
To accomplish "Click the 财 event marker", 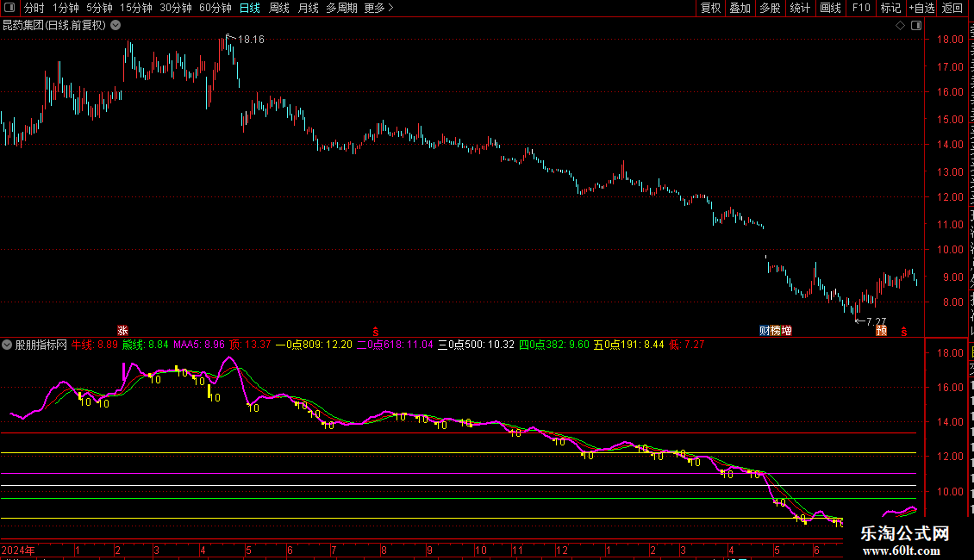I will 765,330.
